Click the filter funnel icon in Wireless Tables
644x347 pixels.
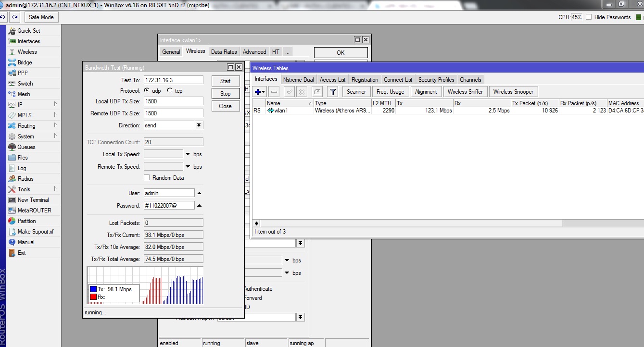click(x=332, y=92)
